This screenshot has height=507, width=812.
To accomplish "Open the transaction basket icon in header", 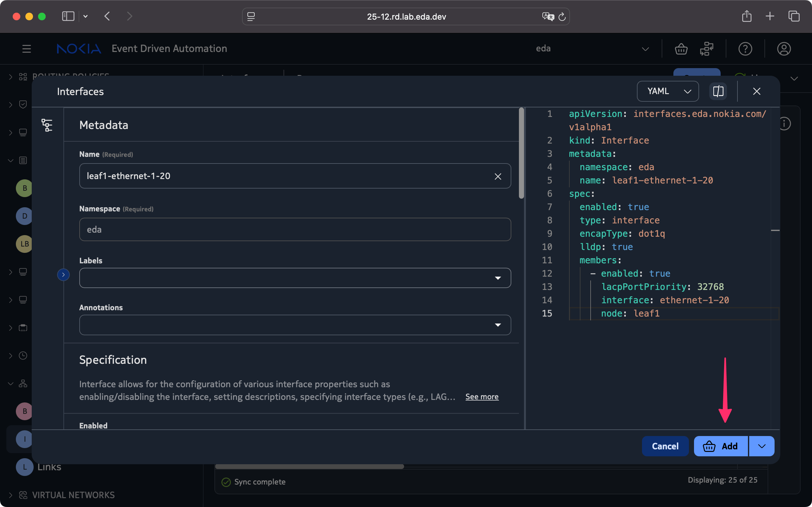I will 681,49.
